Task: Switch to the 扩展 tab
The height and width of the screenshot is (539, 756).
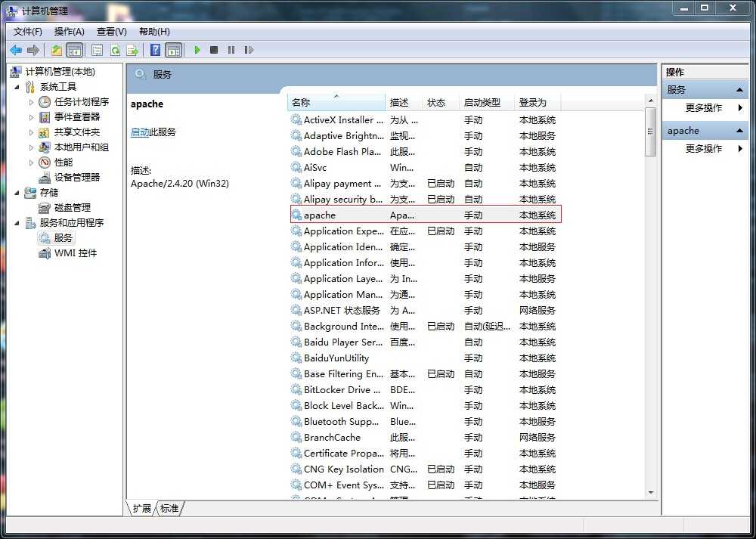Action: pos(142,508)
